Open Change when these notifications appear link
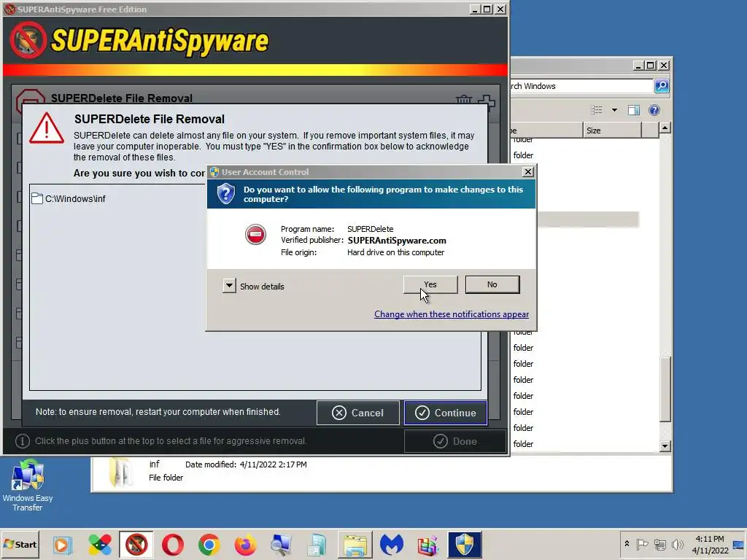 tap(451, 314)
